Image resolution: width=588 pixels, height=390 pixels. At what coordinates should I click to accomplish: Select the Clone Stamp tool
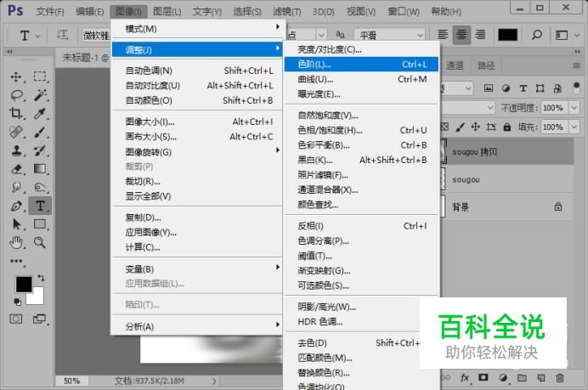16,150
